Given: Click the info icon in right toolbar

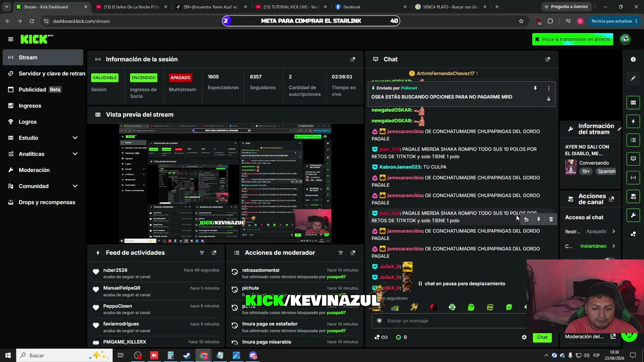Looking at the screenshot, I should pos(633,59).
